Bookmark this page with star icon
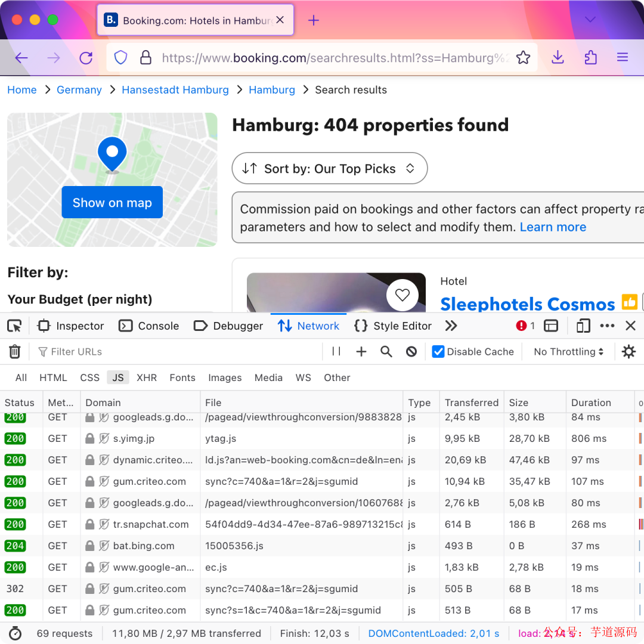644x644 pixels. tap(524, 57)
